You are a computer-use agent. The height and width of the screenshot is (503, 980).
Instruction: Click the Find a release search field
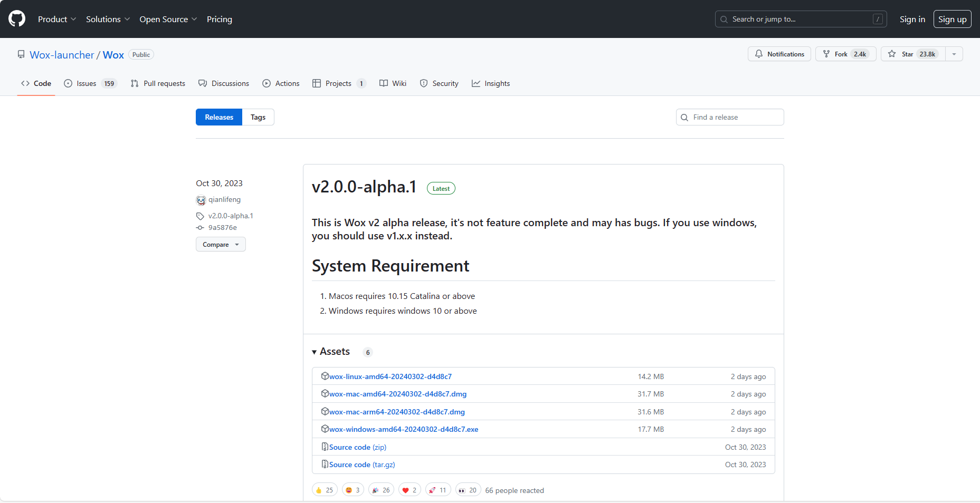pos(730,117)
